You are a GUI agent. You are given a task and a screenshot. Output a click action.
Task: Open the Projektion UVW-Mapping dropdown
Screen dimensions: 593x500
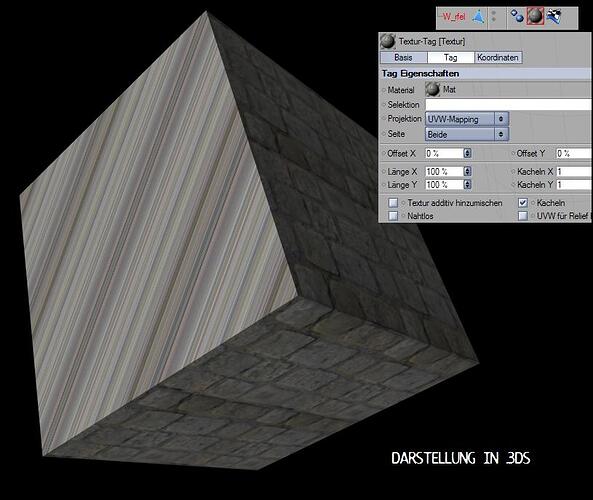click(x=467, y=119)
